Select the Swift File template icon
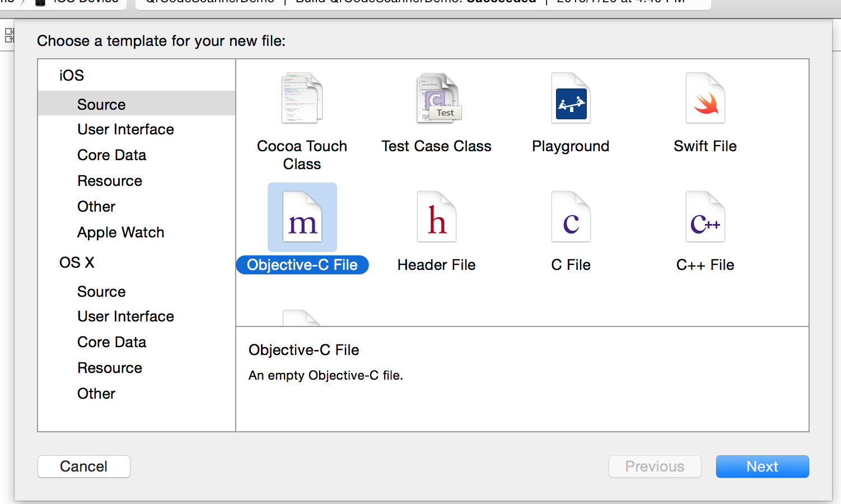Screen dimensions: 841x504 [x=705, y=98]
